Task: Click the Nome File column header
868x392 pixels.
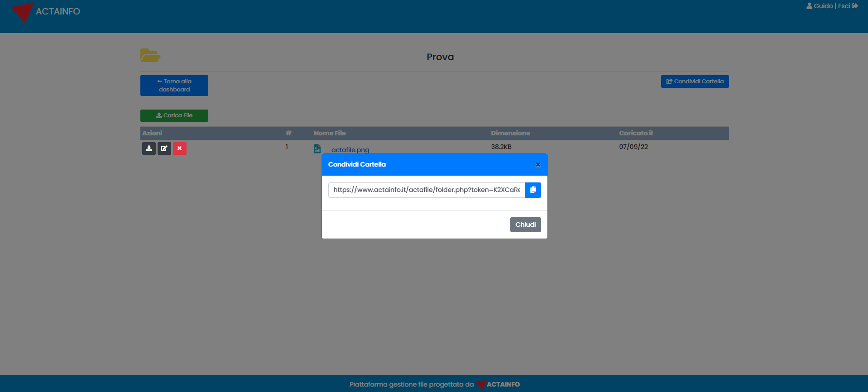Action: pyautogui.click(x=330, y=133)
